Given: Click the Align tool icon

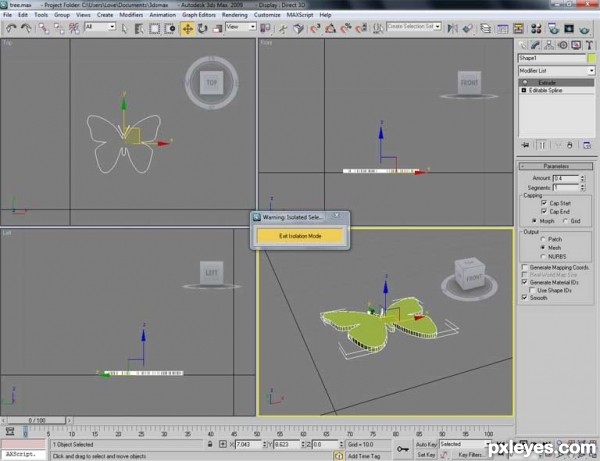Looking at the screenshot, I should point(468,29).
